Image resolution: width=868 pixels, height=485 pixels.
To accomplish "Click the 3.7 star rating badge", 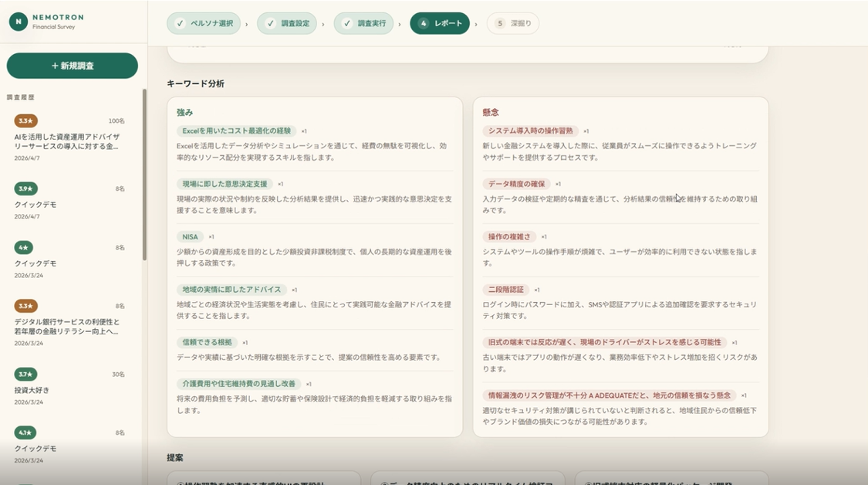I will (26, 374).
